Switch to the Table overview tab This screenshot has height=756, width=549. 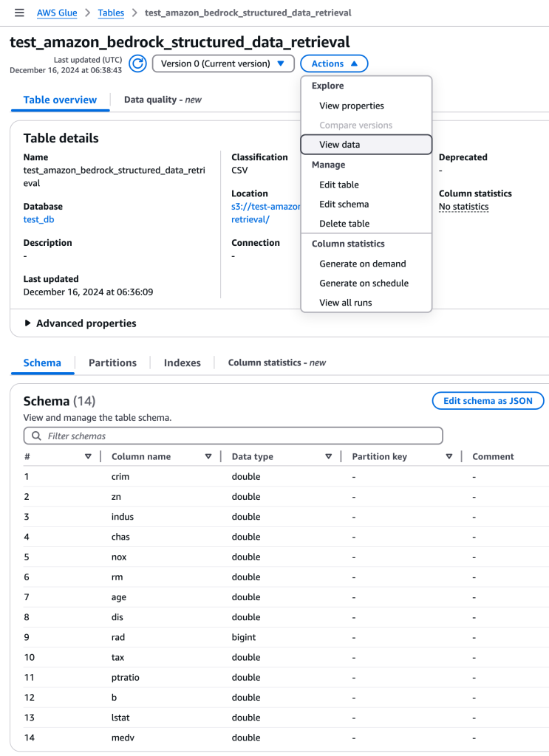(61, 100)
